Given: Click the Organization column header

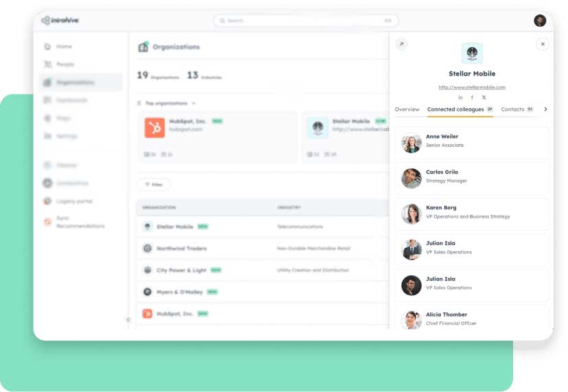Looking at the screenshot, I should pyautogui.click(x=159, y=207).
